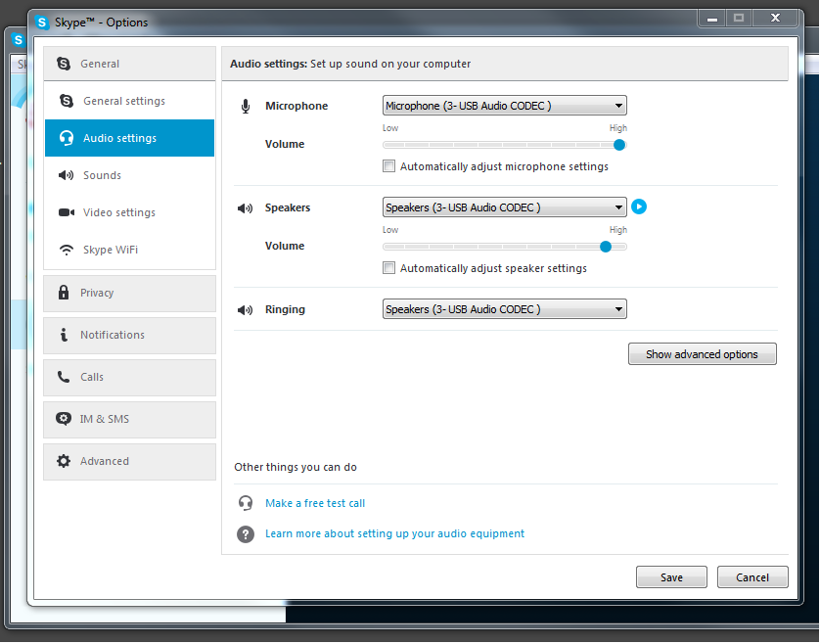The width and height of the screenshot is (820, 644).
Task: Open the General section
Action: pyautogui.click(x=130, y=64)
